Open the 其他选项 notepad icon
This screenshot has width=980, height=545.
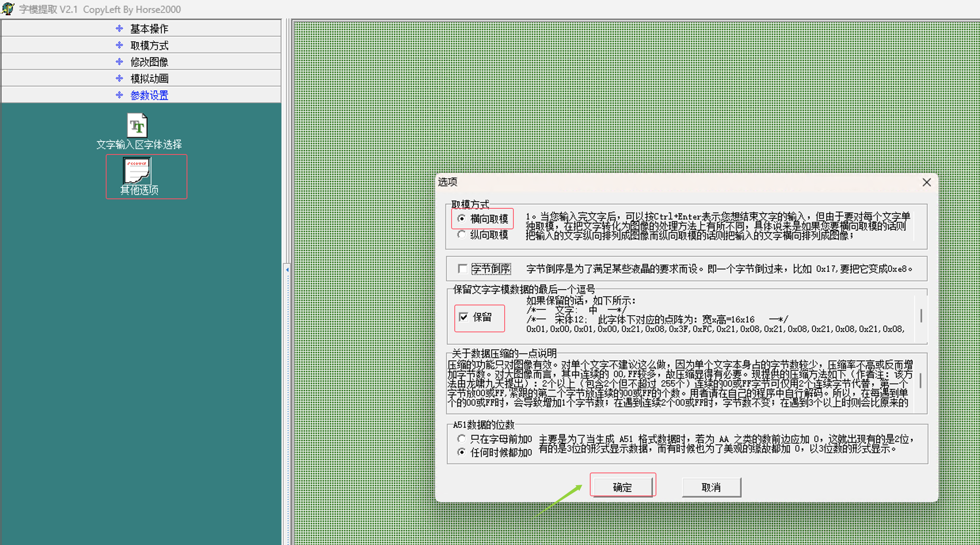click(137, 171)
